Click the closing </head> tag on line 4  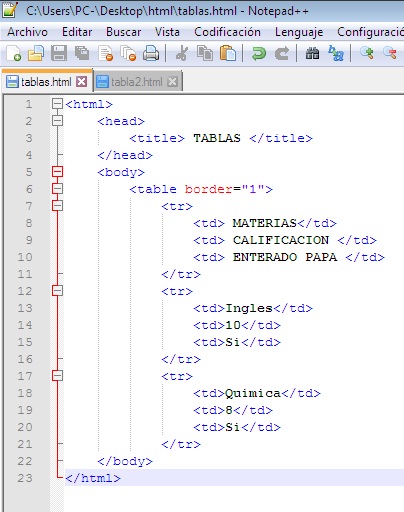pyautogui.click(x=125, y=155)
